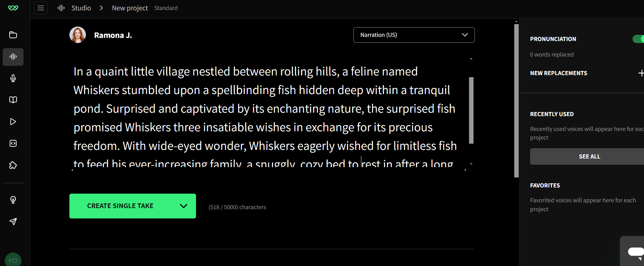Open the puzzle piece integrations icon
This screenshot has width=644, height=266.
pyautogui.click(x=13, y=165)
